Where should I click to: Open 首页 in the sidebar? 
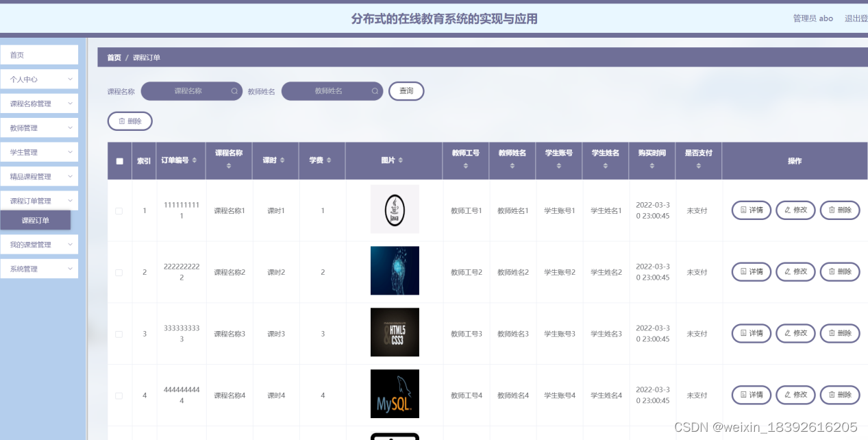point(39,55)
